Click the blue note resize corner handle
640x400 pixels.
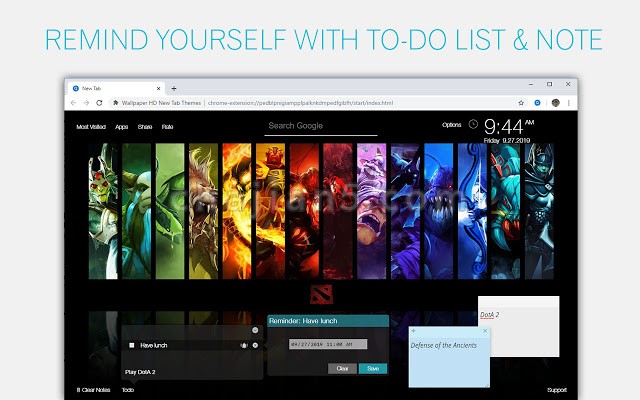pyautogui.click(x=487, y=385)
